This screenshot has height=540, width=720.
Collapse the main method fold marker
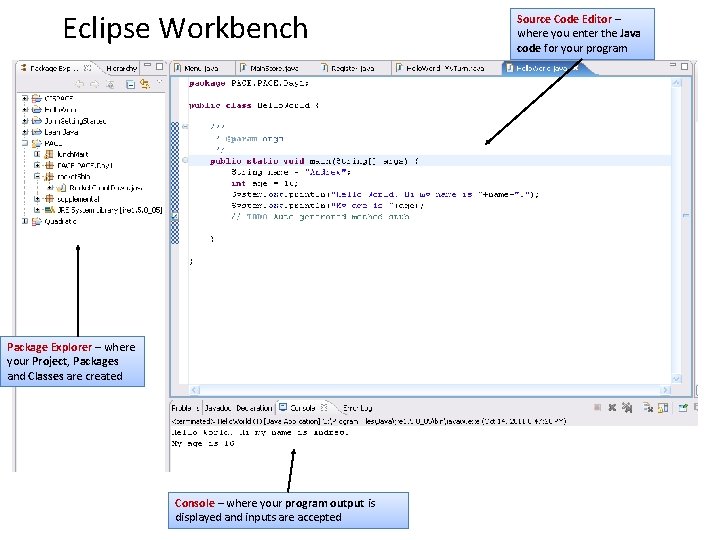[x=185, y=161]
